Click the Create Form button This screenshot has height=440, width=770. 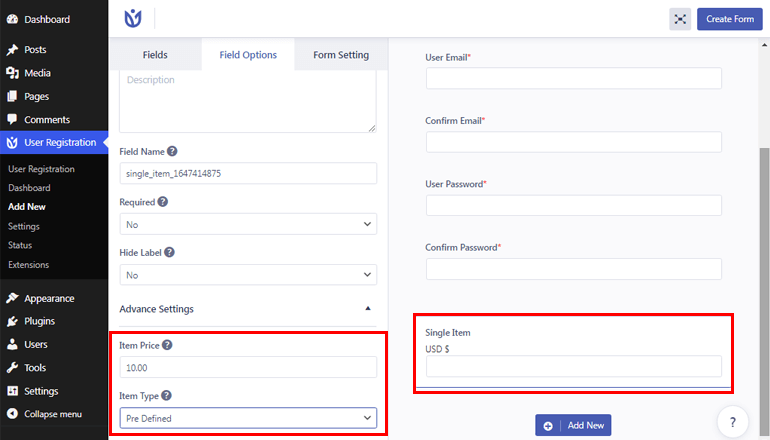[729, 19]
